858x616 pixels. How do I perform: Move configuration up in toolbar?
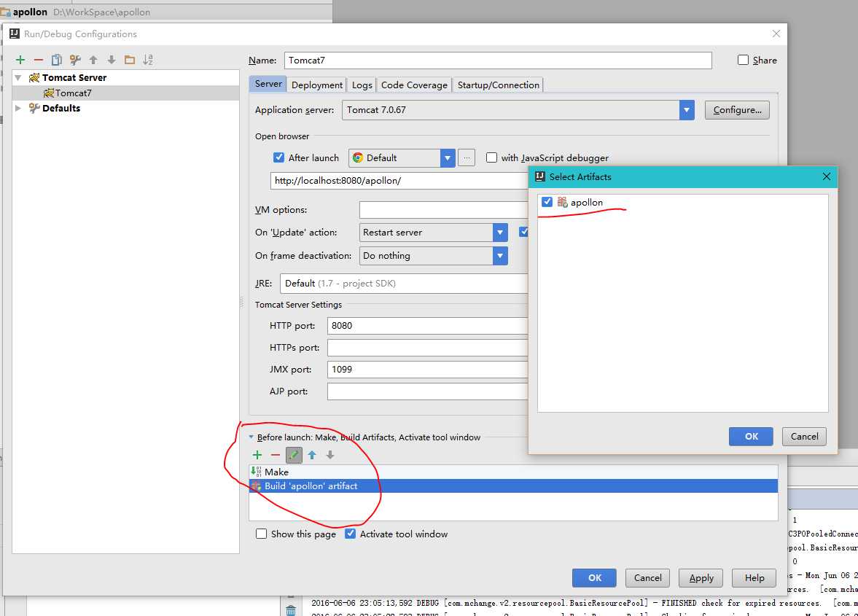pos(93,60)
